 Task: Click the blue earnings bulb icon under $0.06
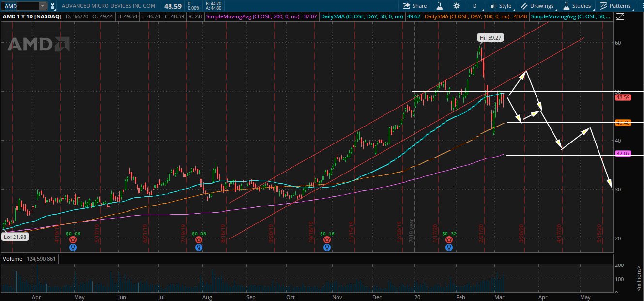(73, 247)
